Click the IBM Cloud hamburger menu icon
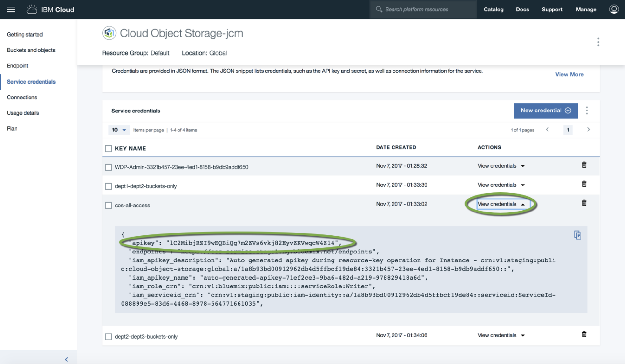 pyautogui.click(x=11, y=9)
